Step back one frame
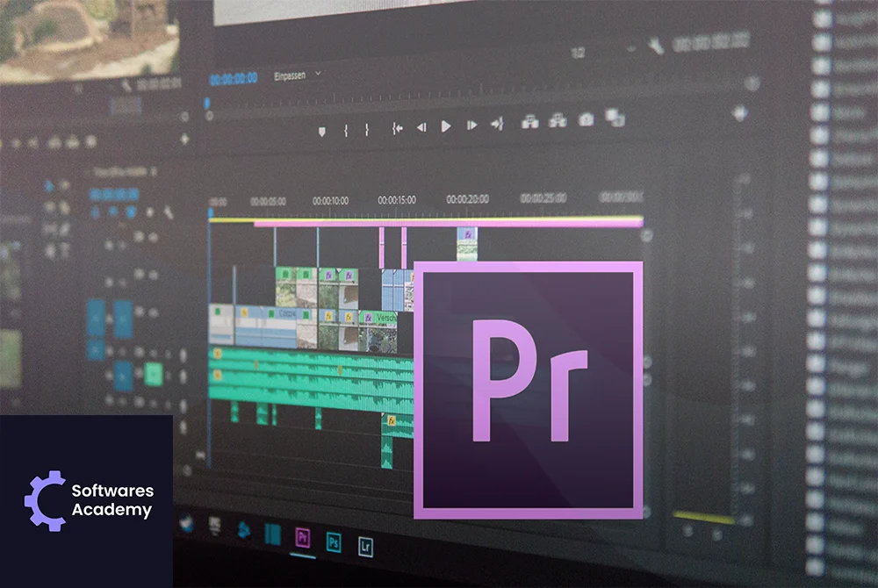This screenshot has height=588, width=878. pos(421,127)
